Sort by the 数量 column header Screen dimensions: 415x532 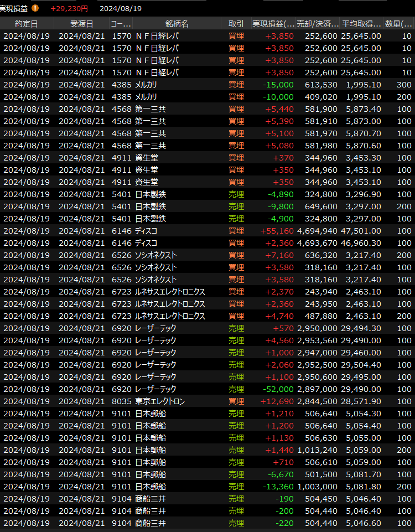[398, 24]
